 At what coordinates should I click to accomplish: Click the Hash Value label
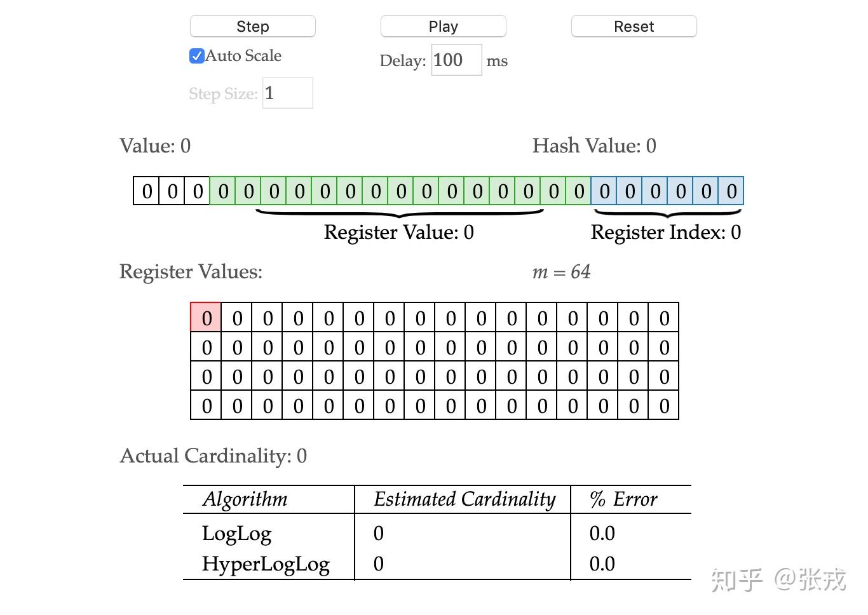pos(594,145)
